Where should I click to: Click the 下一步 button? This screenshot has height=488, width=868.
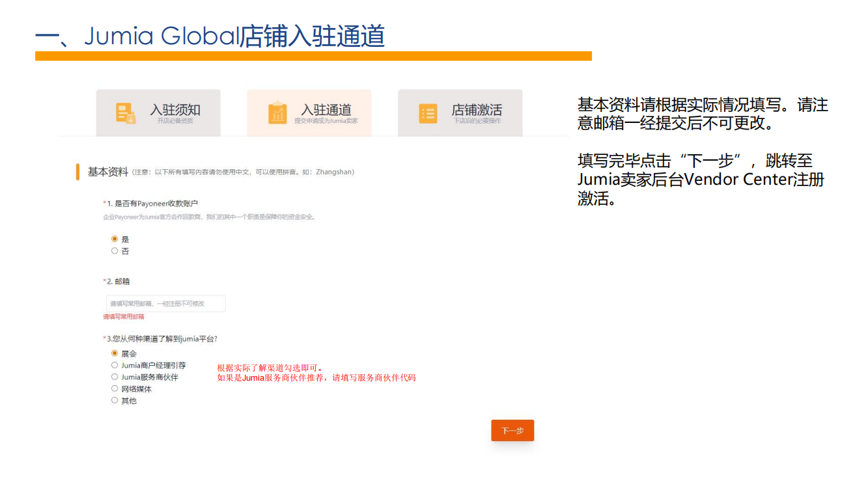click(512, 431)
